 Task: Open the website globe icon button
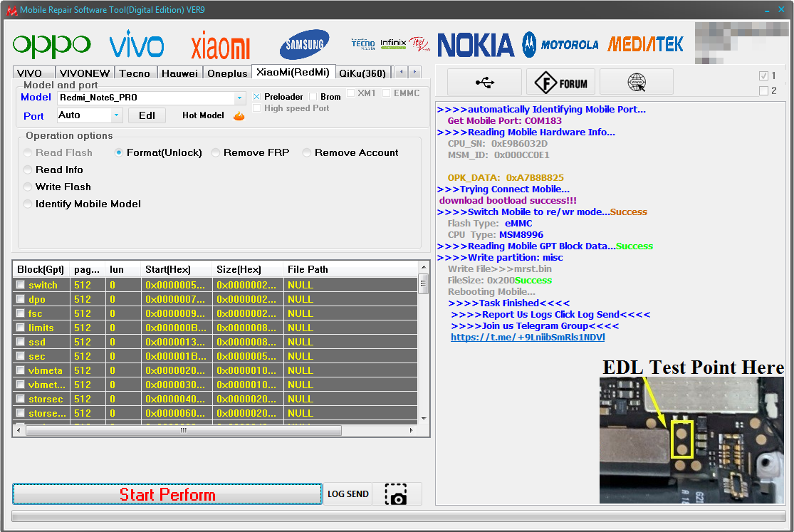(637, 82)
